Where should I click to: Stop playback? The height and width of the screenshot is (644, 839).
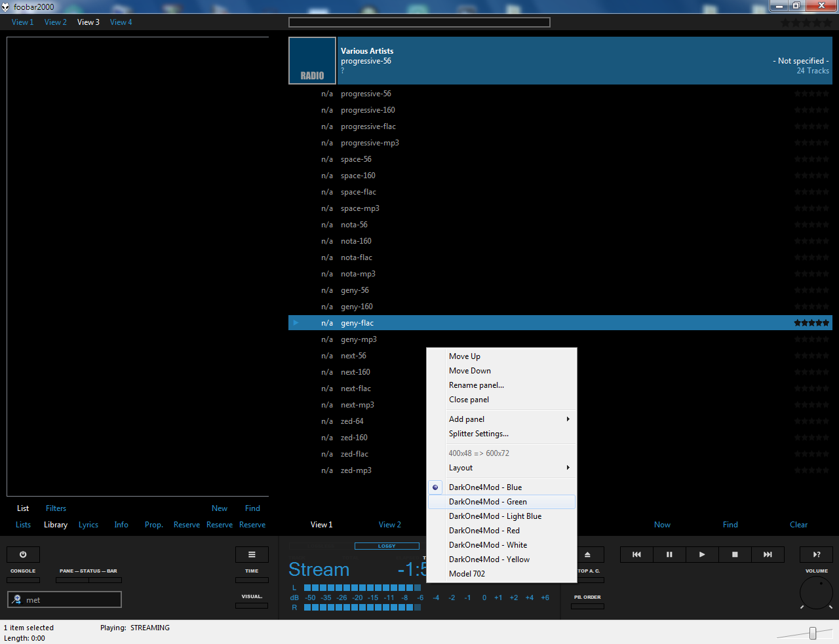point(735,555)
